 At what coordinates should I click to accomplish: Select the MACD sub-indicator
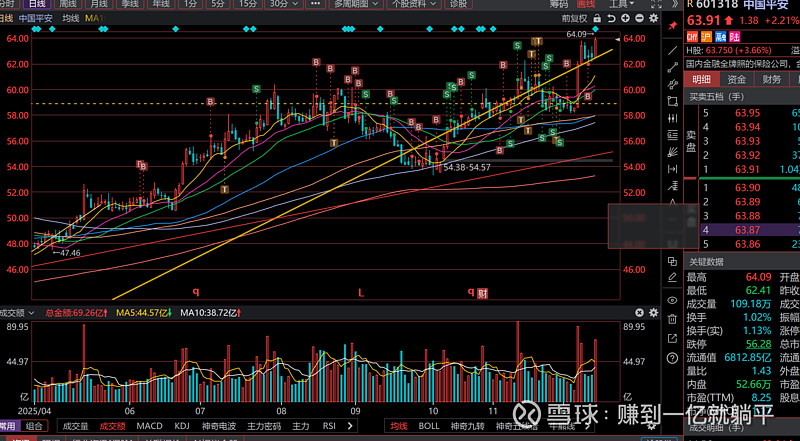coord(149,426)
